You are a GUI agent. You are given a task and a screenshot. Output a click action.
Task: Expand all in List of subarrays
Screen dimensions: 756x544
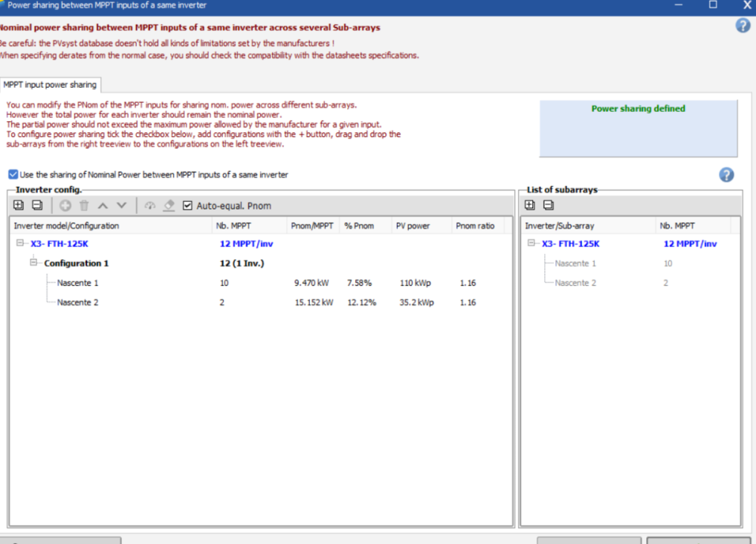(529, 205)
